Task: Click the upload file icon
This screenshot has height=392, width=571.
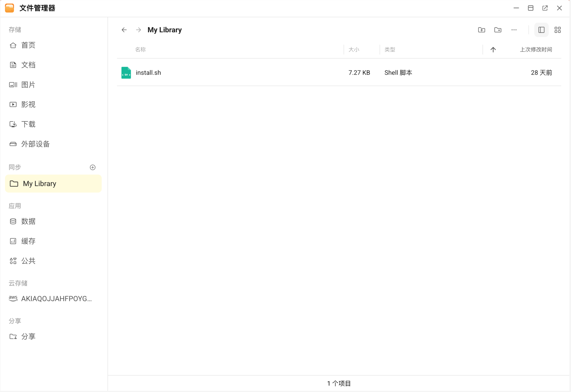Action: tap(482, 30)
